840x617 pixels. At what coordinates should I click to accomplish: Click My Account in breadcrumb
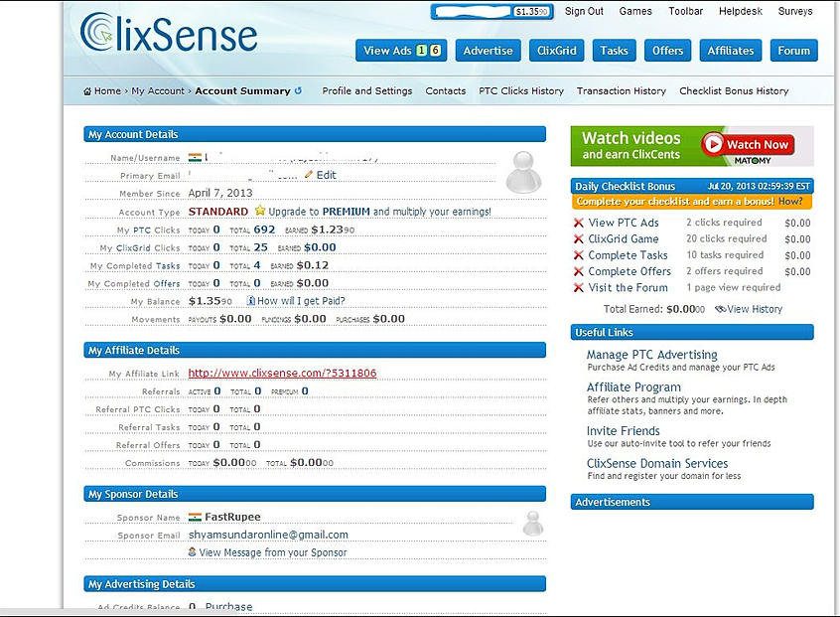[x=158, y=91]
